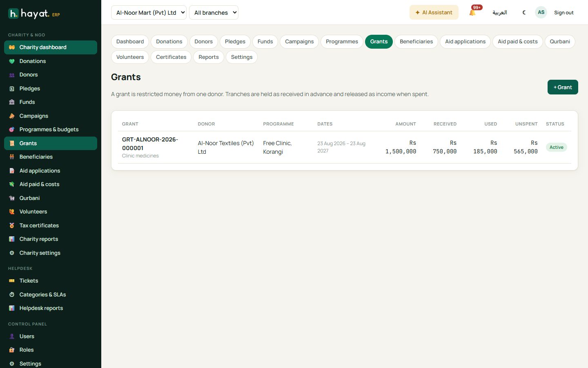The width and height of the screenshot is (588, 368).
Task: Open the Certificates tab
Action: [171, 57]
